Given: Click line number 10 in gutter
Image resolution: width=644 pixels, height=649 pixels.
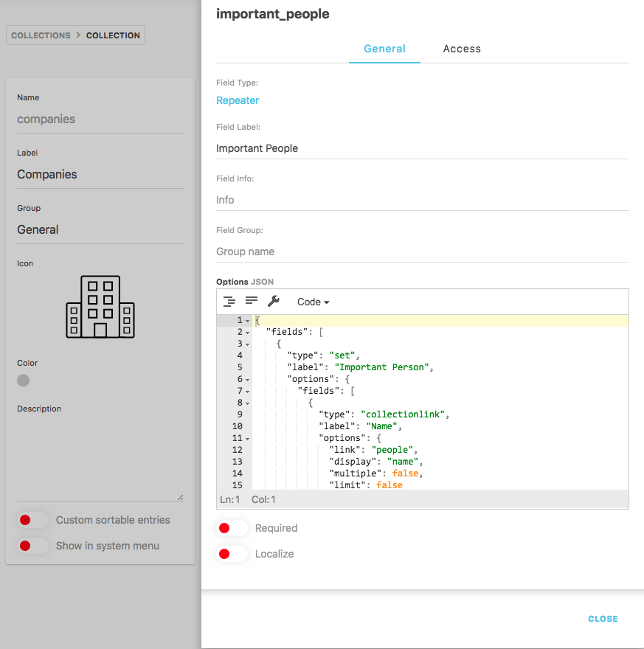Looking at the screenshot, I should [237, 426].
